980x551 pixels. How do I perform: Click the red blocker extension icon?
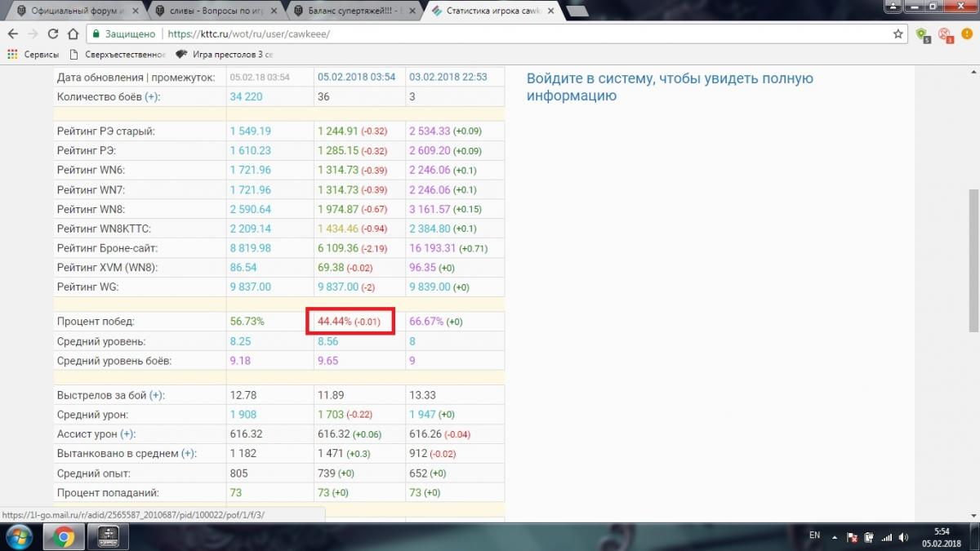[945, 34]
